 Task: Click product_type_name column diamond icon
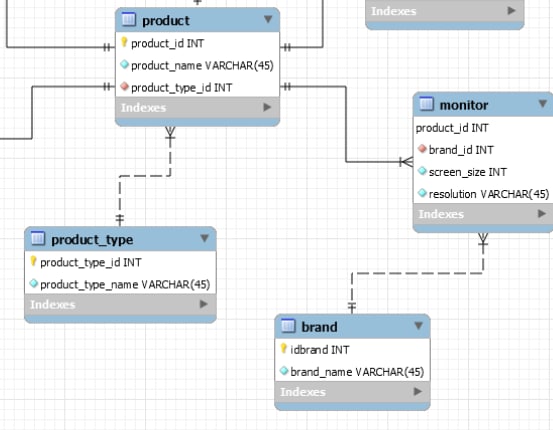pos(34,283)
